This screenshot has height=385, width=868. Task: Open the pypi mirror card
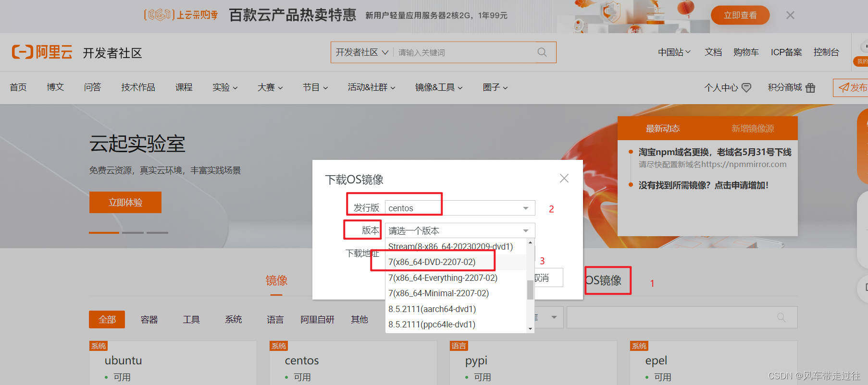click(533, 363)
